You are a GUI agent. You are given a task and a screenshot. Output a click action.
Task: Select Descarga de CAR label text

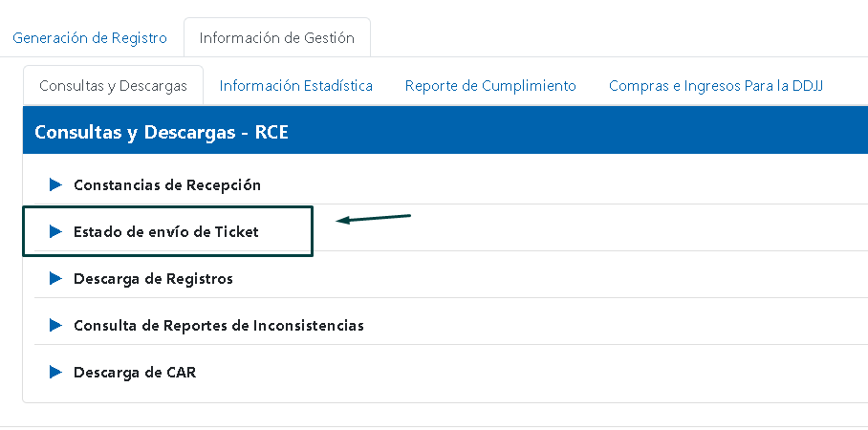coord(134,372)
